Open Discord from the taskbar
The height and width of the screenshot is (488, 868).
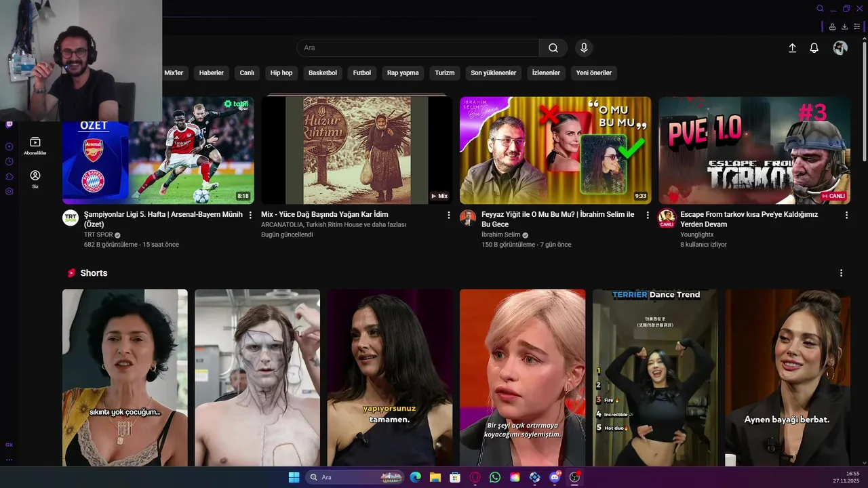555,477
